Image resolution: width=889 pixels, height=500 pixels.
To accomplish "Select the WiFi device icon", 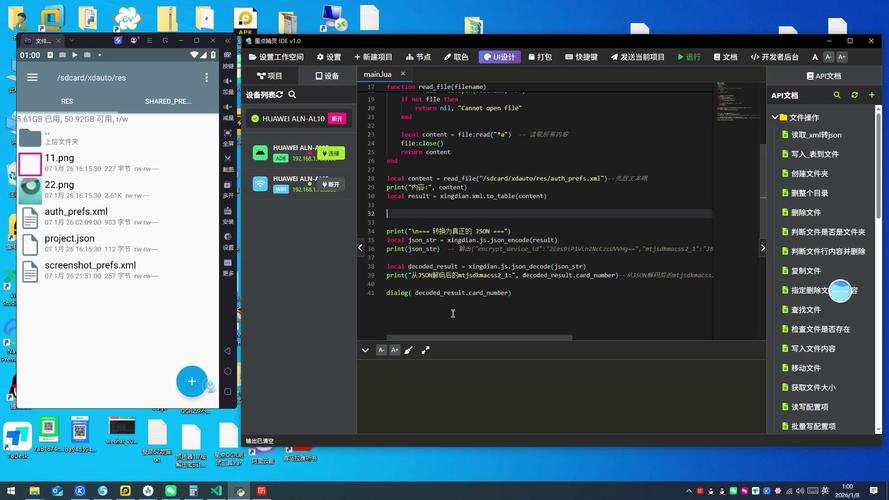I will tap(260, 184).
